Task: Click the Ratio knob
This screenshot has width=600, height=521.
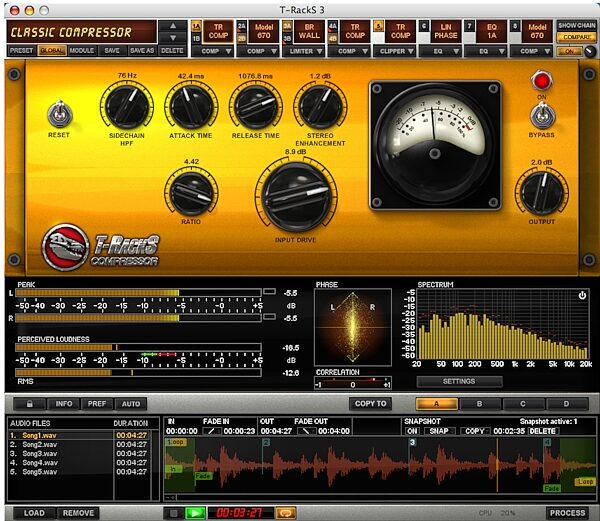Action: click(x=191, y=194)
